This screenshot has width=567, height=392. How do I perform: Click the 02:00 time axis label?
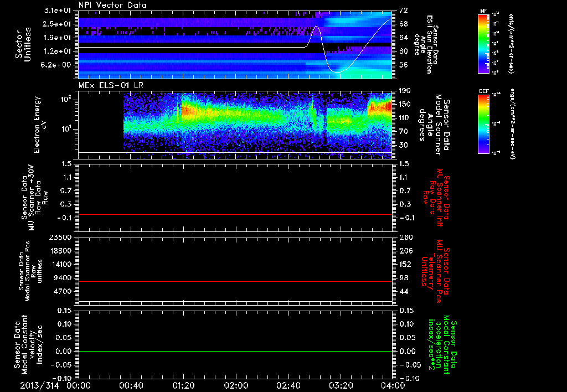[236, 385]
